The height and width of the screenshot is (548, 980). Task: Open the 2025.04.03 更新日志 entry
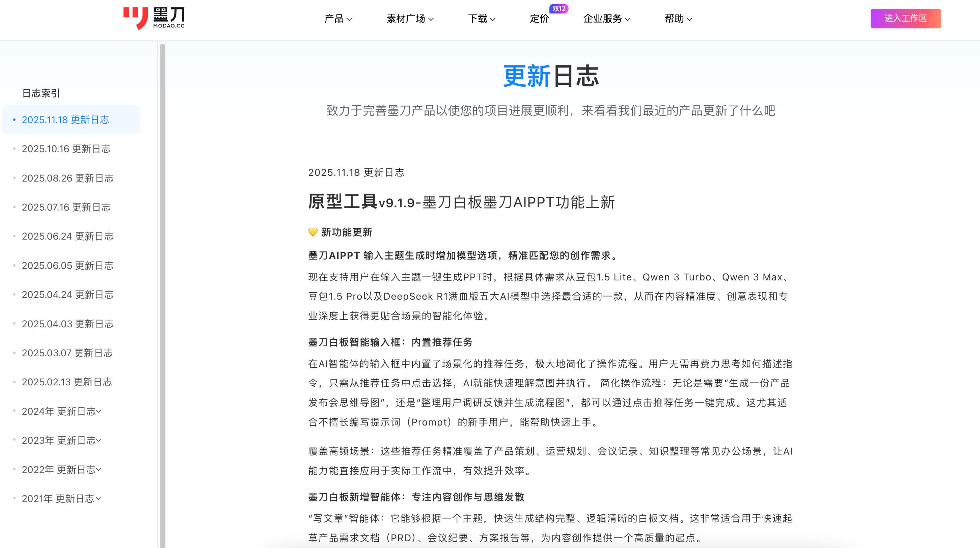pos(67,324)
